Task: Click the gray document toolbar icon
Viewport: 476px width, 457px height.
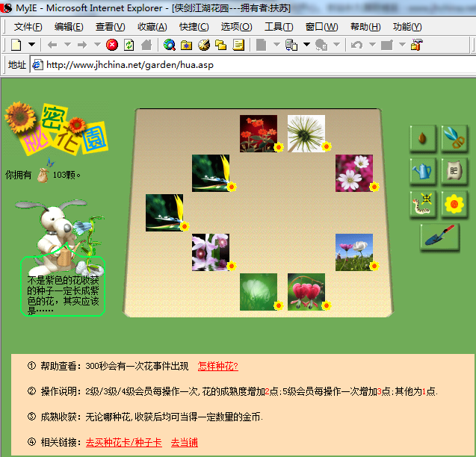Action: pyautogui.click(x=261, y=45)
